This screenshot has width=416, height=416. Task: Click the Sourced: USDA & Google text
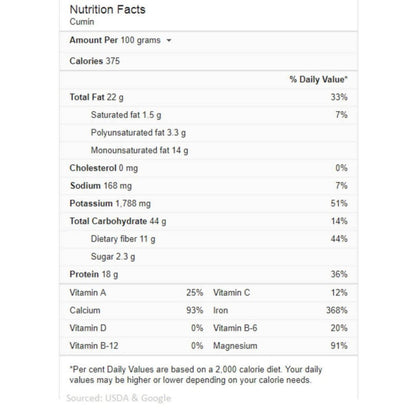pos(118,398)
